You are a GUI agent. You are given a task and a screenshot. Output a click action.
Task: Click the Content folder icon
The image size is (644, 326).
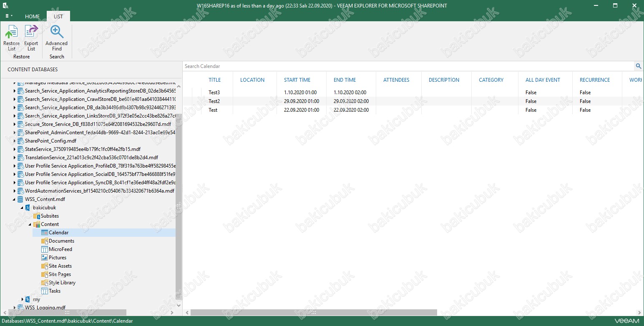[37, 224]
